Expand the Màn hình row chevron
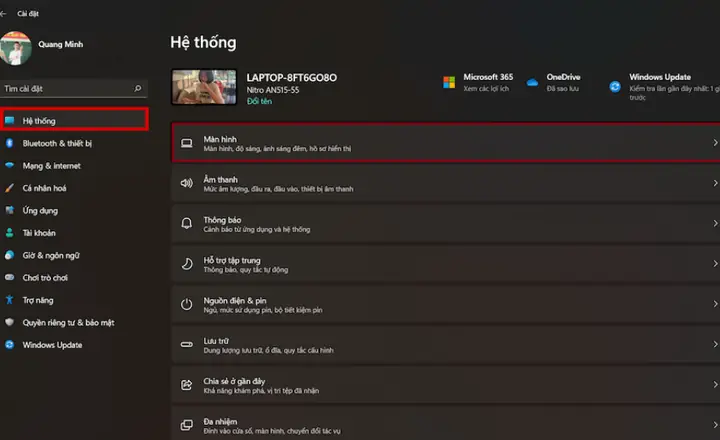Image resolution: width=720 pixels, height=440 pixels. [715, 143]
